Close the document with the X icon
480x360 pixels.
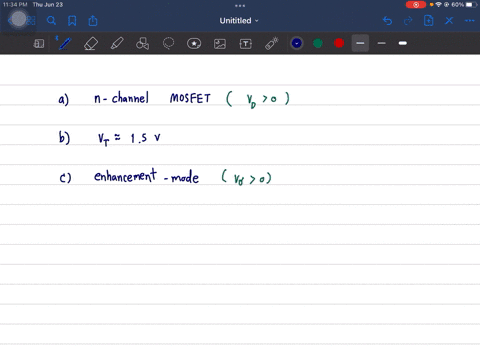coord(449,21)
